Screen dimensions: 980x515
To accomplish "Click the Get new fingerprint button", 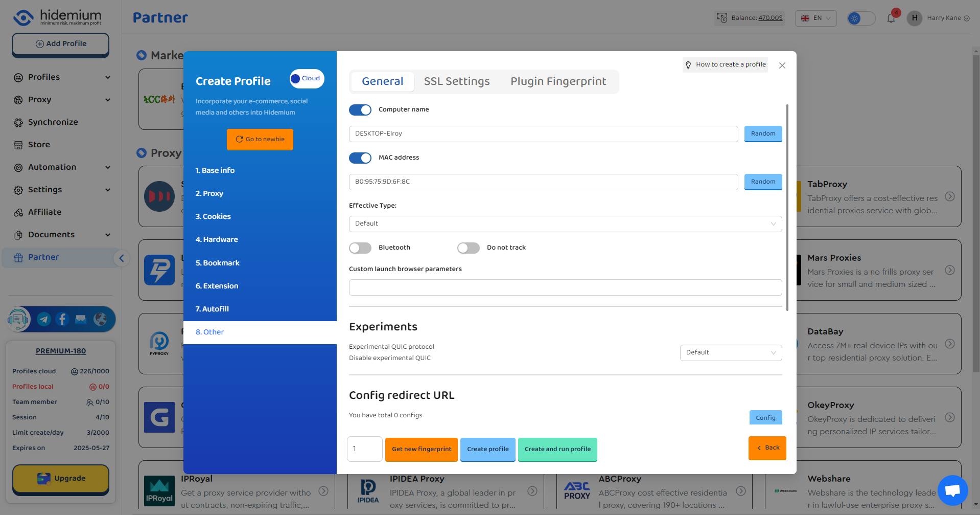I will (x=421, y=449).
